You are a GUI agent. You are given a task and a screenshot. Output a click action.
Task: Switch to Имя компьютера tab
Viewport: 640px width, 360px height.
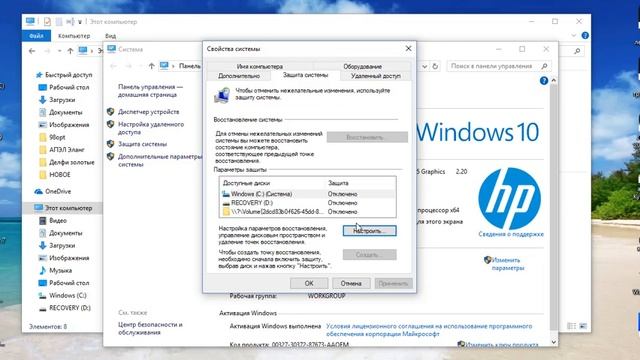pos(260,66)
